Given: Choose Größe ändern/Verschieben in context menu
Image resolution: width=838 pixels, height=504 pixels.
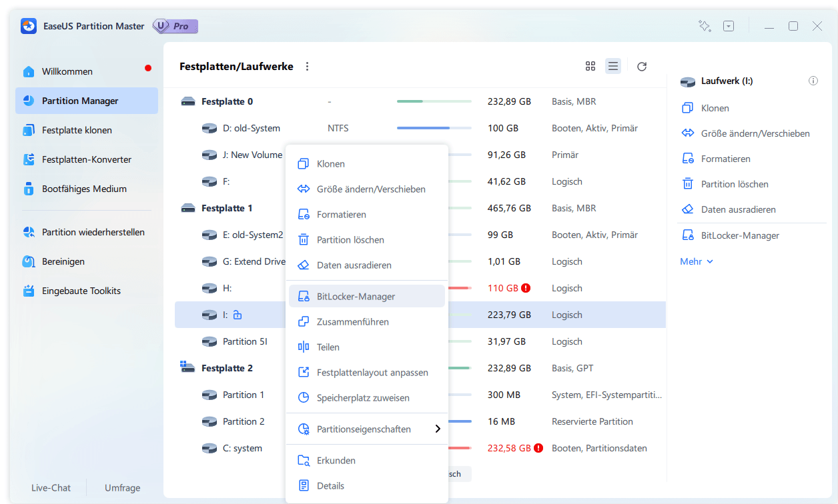Looking at the screenshot, I should (x=367, y=189).
